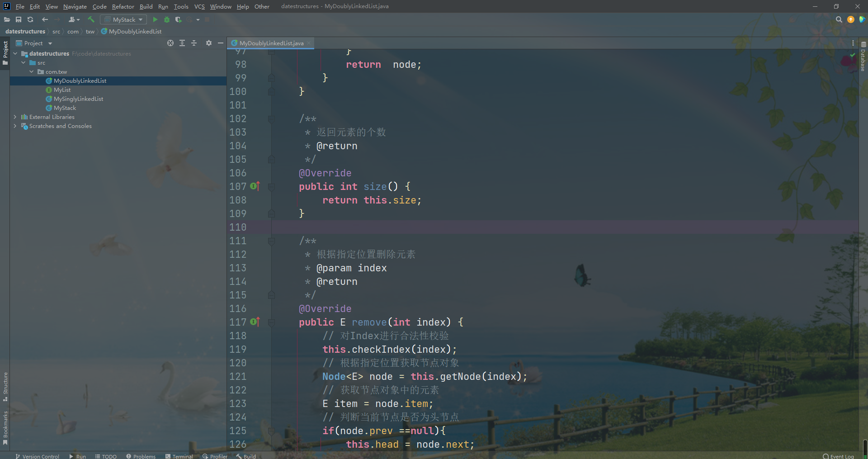The height and width of the screenshot is (459, 868).
Task: Select opened file using the locate target icon
Action: (x=170, y=43)
